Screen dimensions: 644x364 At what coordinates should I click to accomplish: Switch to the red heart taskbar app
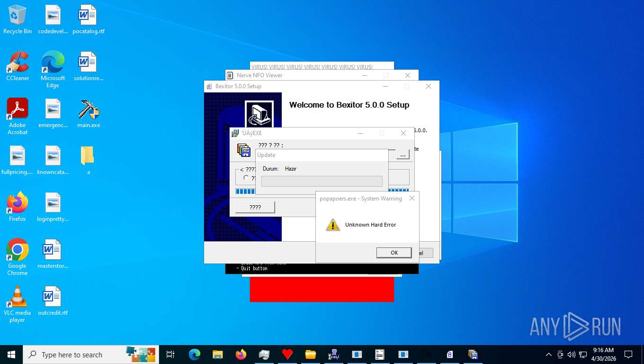click(287, 355)
